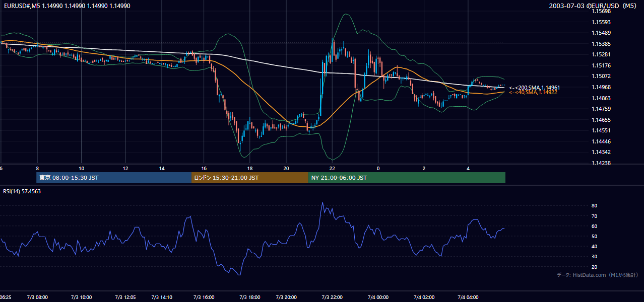Select the ロンドン 15:30-21:00 JST session bar
This screenshot has height=302, width=644.
[249, 178]
